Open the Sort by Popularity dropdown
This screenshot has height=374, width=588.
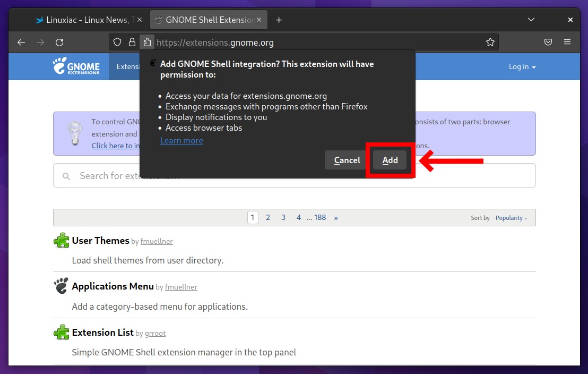coord(512,218)
